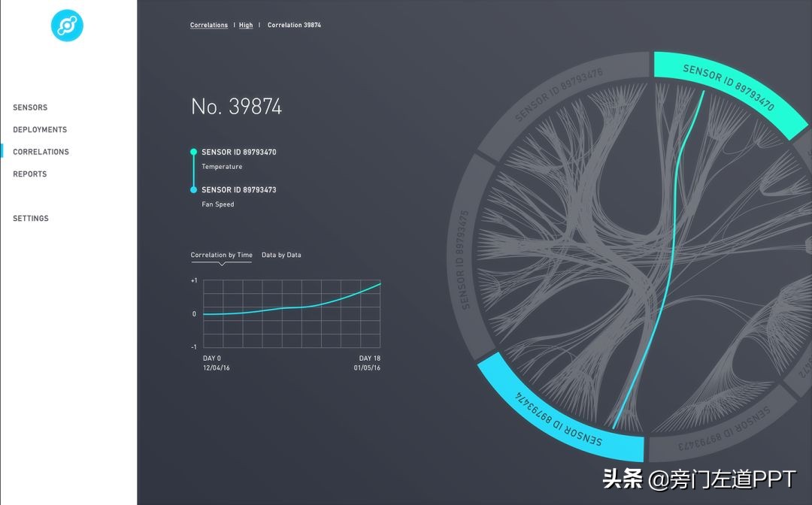Click the Fan Speed label
The height and width of the screenshot is (505, 812).
217,204
